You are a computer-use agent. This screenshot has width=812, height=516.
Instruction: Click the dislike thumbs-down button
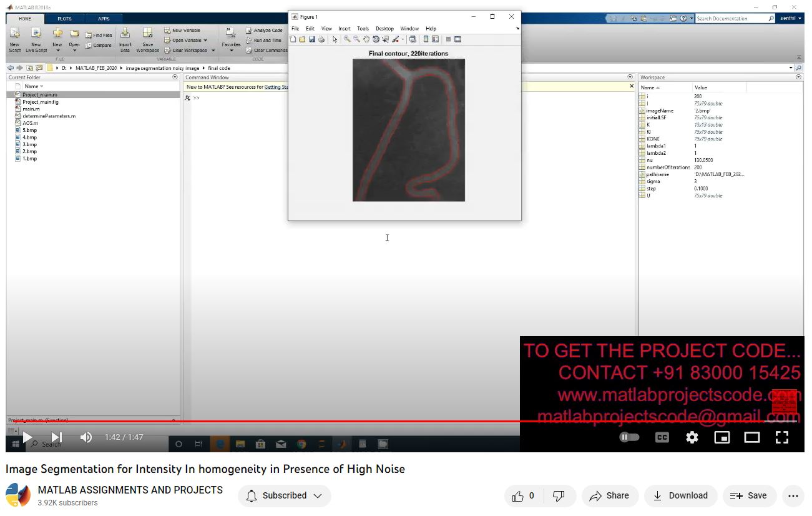point(559,495)
